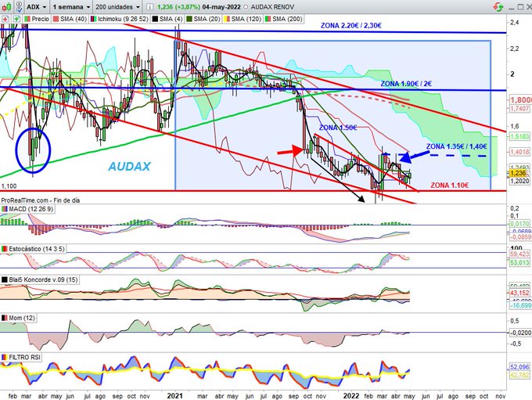The image size is (532, 400).
Task: Click the info icon beside price quote
Action: 150,7
